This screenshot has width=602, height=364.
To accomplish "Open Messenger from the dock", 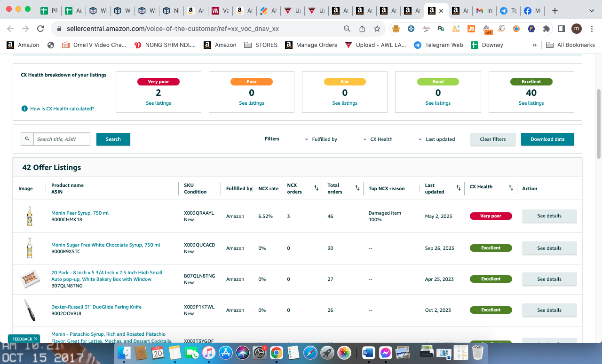I will [x=386, y=353].
